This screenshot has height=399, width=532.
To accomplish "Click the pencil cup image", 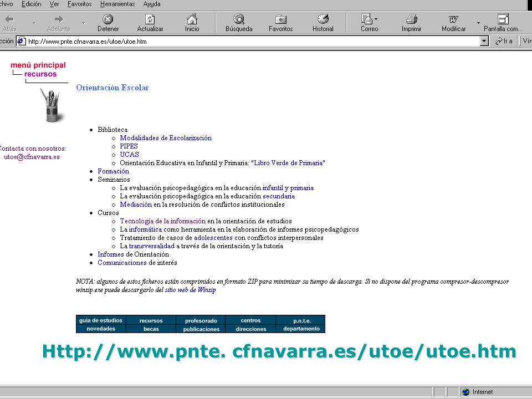I will [52, 105].
